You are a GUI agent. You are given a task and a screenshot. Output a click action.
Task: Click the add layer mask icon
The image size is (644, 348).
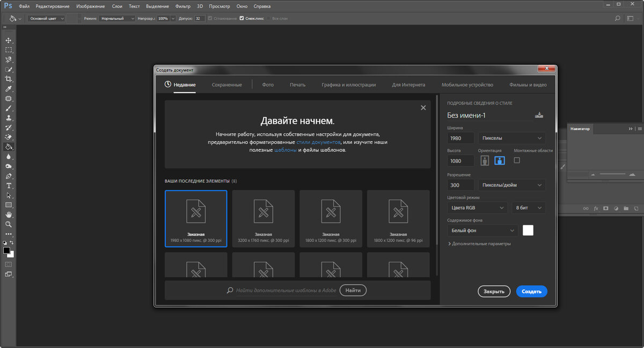606,208
